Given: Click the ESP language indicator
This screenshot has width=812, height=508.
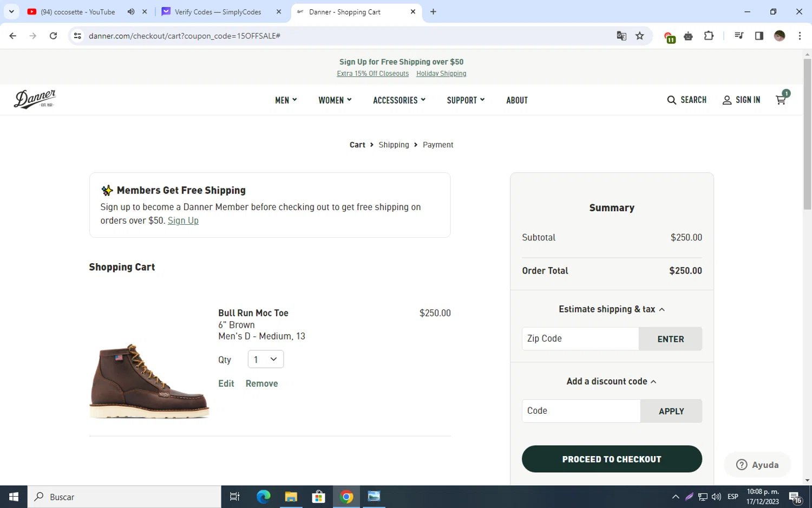Looking at the screenshot, I should 733,497.
